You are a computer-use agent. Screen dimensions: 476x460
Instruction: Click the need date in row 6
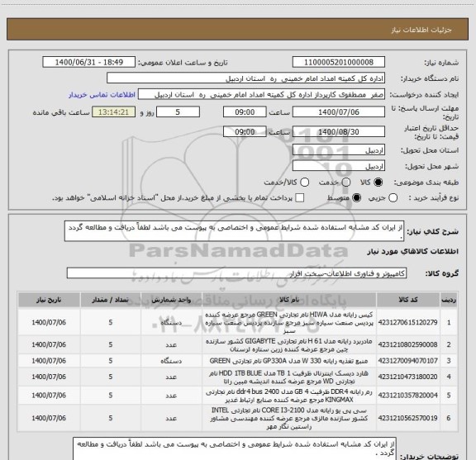(x=49, y=418)
